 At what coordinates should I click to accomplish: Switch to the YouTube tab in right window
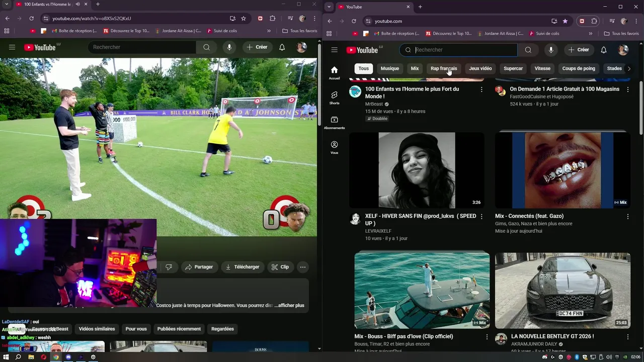point(375,7)
